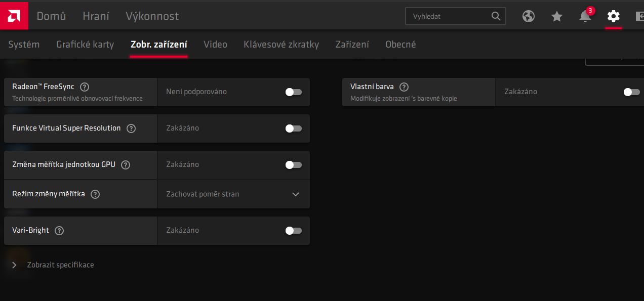Open notifications bell icon
The width and height of the screenshot is (644, 301).
click(585, 16)
